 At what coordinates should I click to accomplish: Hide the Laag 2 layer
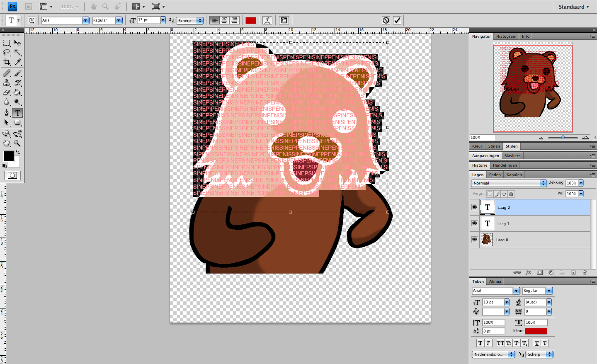coord(475,207)
